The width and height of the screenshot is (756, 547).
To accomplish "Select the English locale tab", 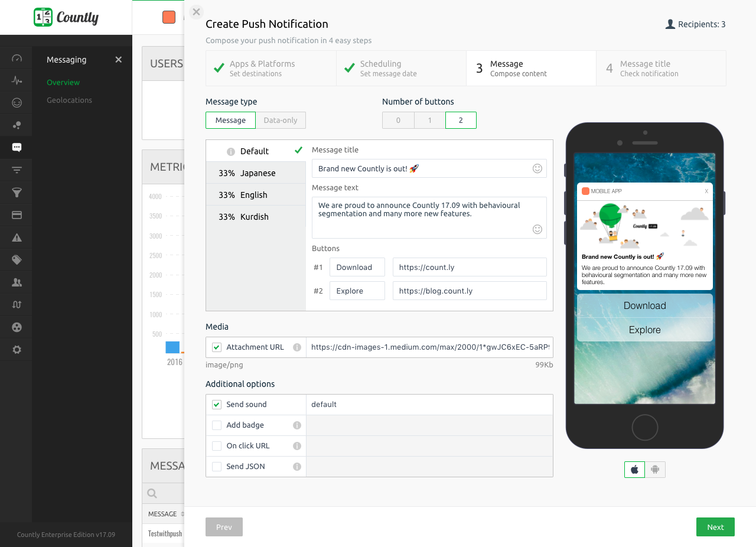I will point(256,195).
